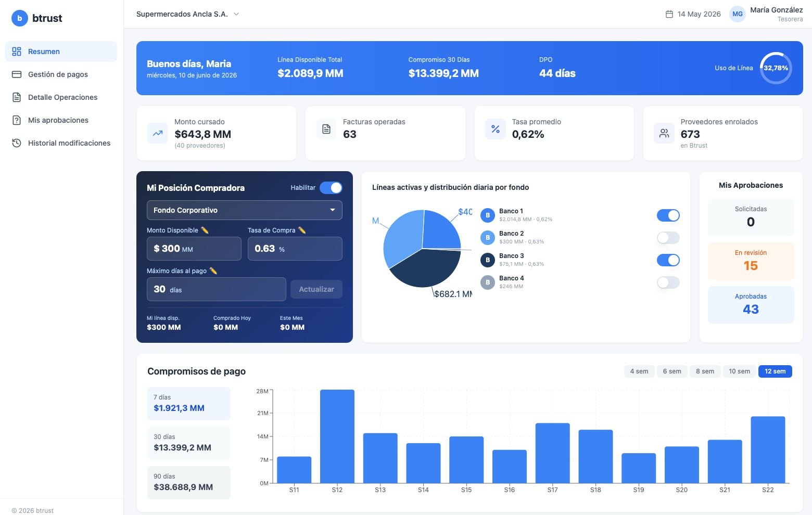Click the Tasa promedio percent icon

(496, 129)
